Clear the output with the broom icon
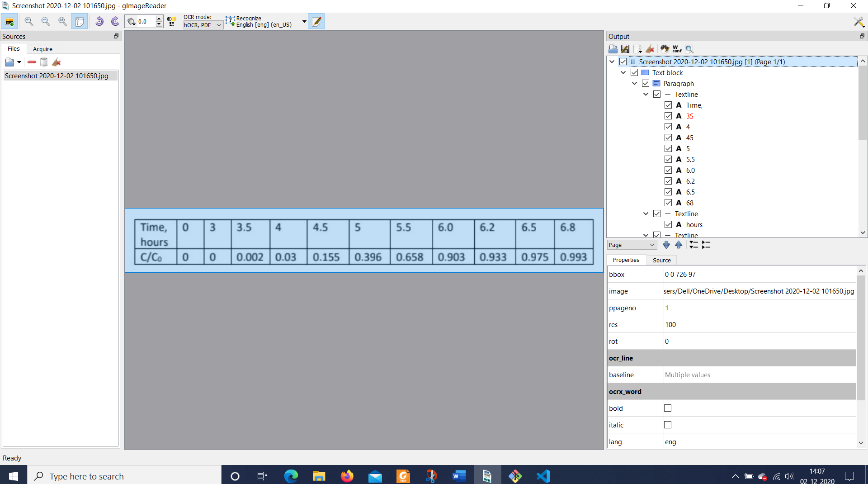 point(651,49)
